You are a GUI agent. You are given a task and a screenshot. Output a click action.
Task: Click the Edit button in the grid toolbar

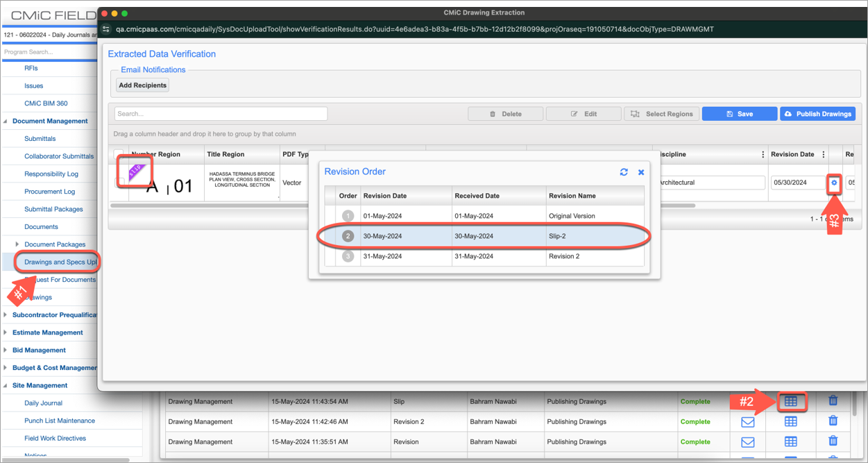(584, 114)
